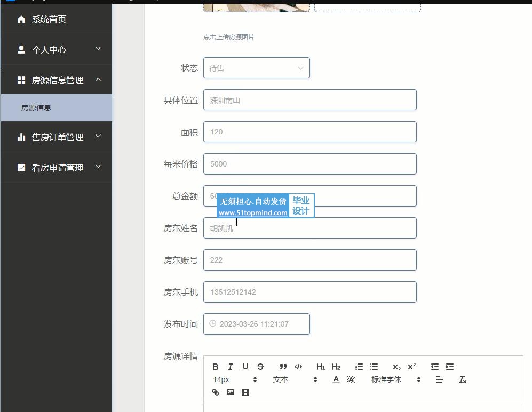
Task: Click the 具体位置 input field
Action: [x=310, y=100]
